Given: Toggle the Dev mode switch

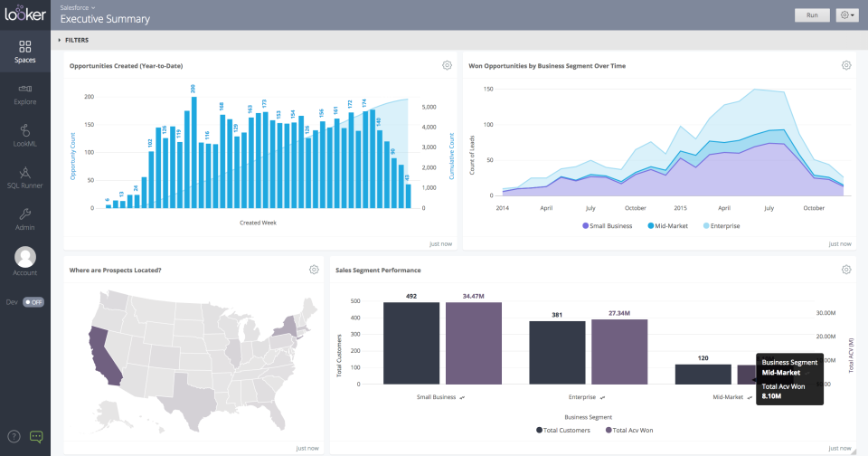Looking at the screenshot, I should pyautogui.click(x=33, y=301).
